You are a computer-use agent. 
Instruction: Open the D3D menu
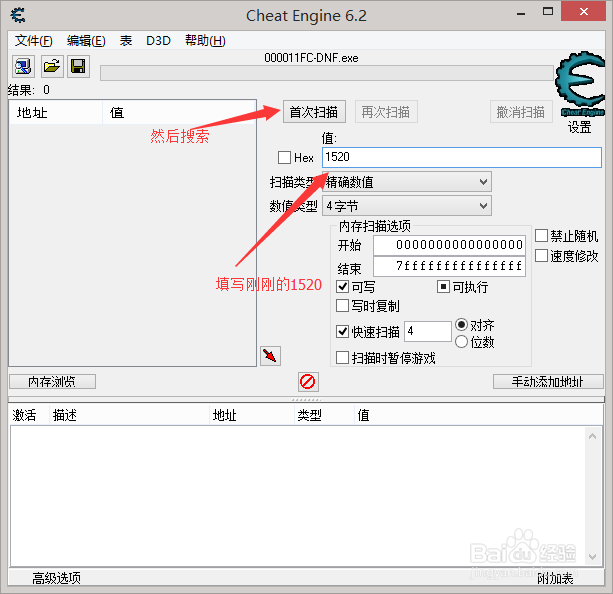point(158,41)
